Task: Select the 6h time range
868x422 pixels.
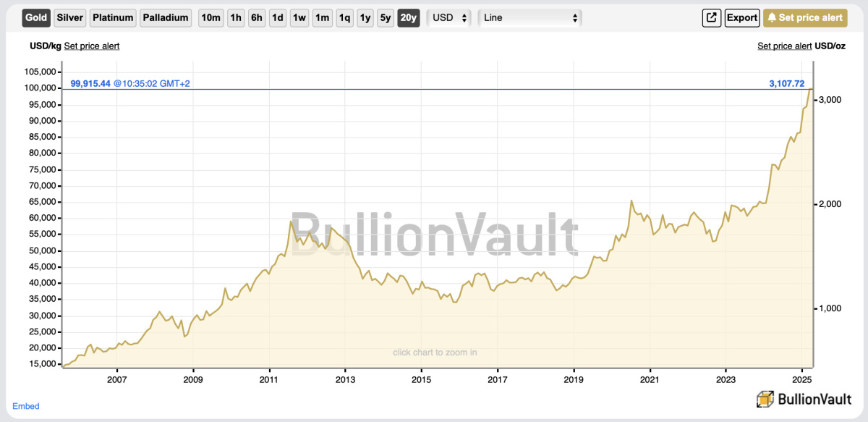Action: click(256, 17)
